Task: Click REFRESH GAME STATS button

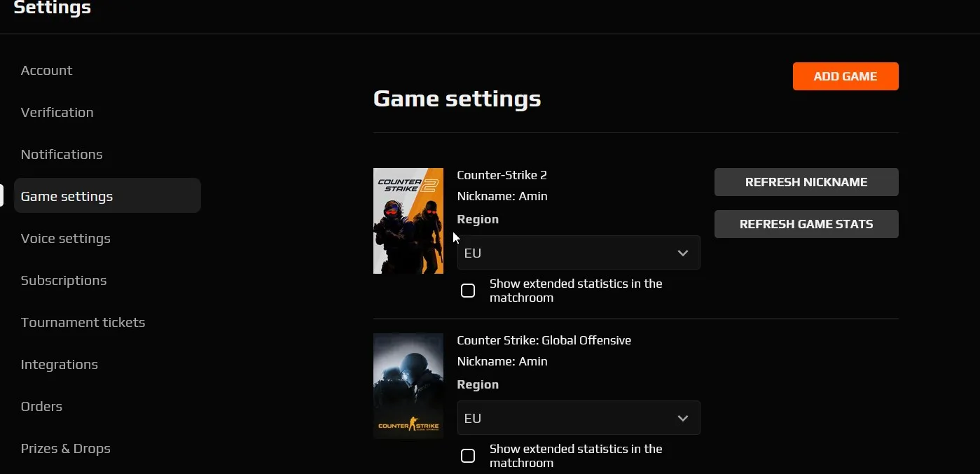Action: coord(806,224)
